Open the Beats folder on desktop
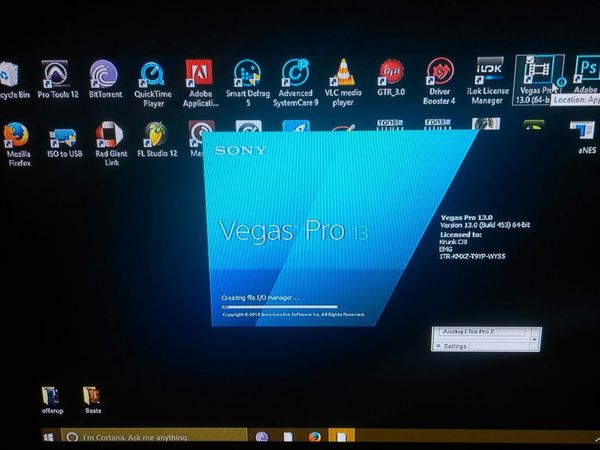Image resolution: width=600 pixels, height=450 pixels. 93,400
